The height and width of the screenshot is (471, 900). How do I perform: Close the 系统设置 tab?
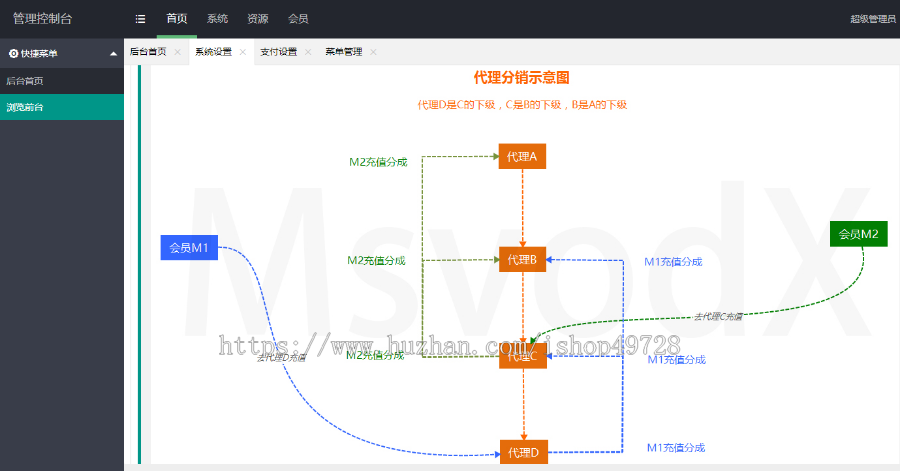click(243, 52)
